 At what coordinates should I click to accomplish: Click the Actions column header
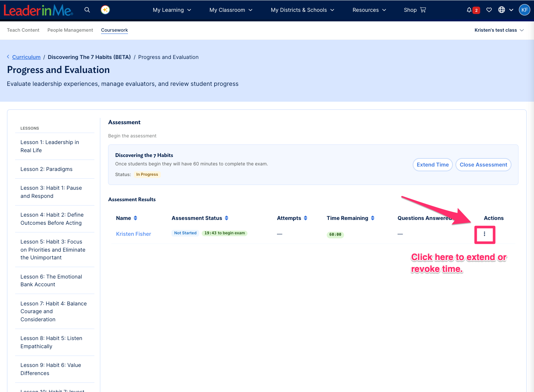[493, 218]
